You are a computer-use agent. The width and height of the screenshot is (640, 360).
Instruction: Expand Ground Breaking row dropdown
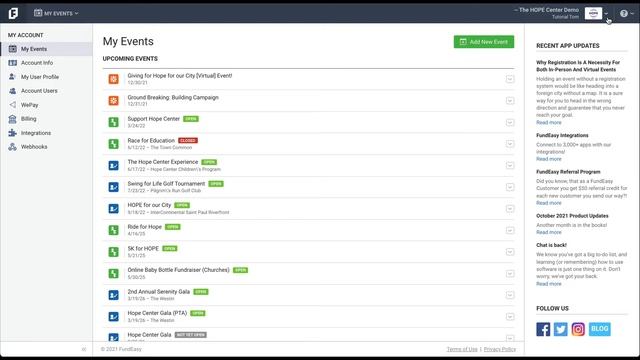click(x=510, y=100)
